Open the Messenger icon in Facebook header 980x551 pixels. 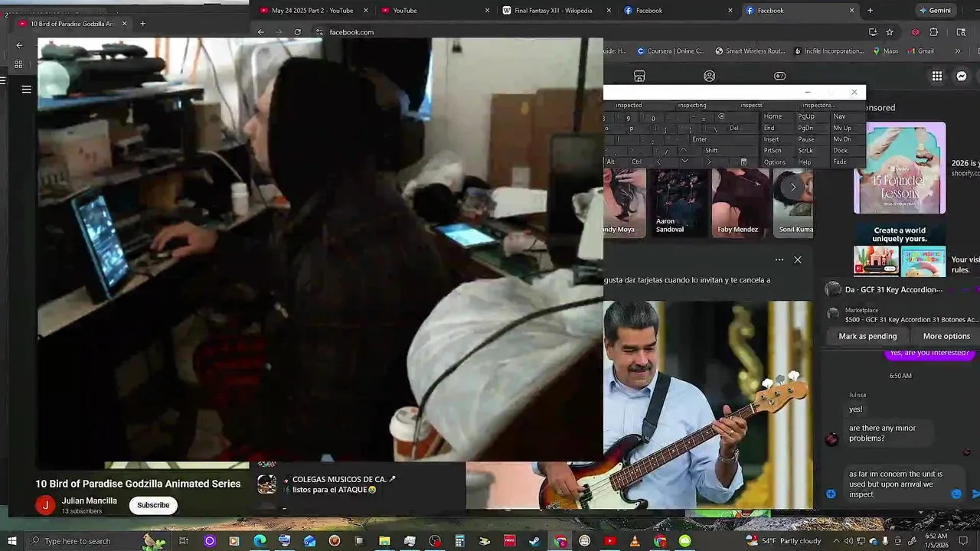point(962,76)
